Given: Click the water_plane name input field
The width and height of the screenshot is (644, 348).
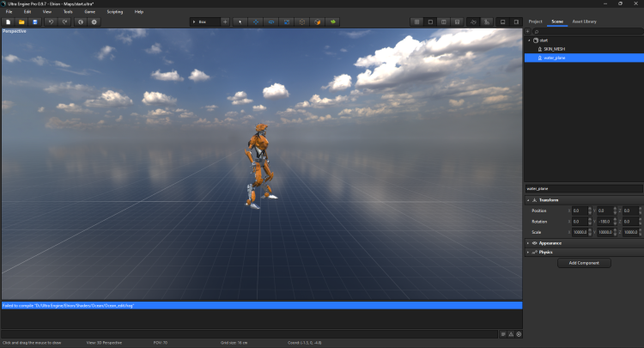Looking at the screenshot, I should pyautogui.click(x=583, y=188).
